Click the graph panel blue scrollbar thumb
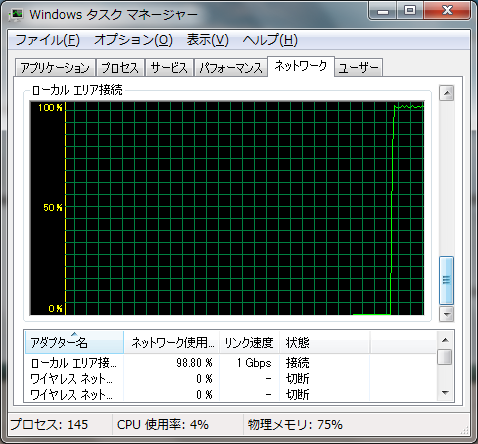This screenshot has height=444, width=478. [446, 280]
